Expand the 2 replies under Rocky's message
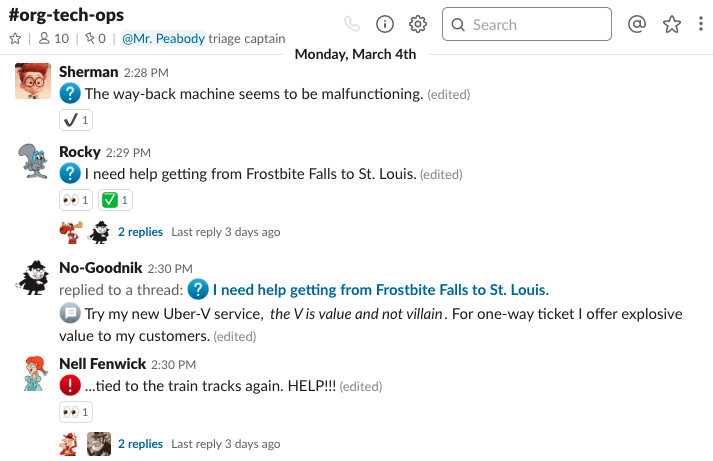 (140, 232)
